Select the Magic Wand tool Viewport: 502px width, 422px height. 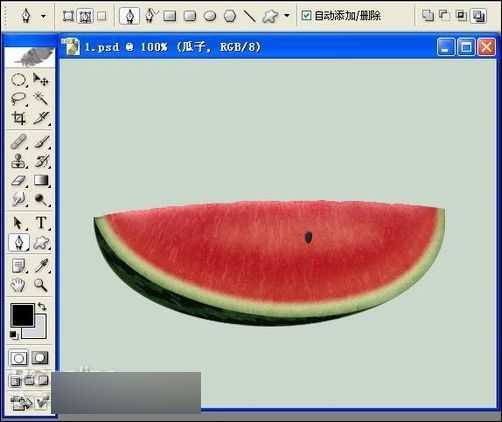[41, 99]
